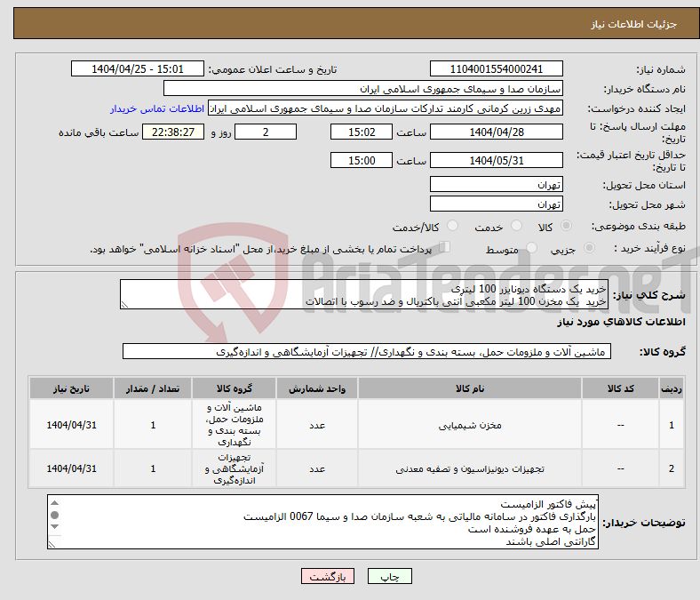The image size is (700, 600).
Task: Click the buyer notes box resize handle
Action: [52, 545]
